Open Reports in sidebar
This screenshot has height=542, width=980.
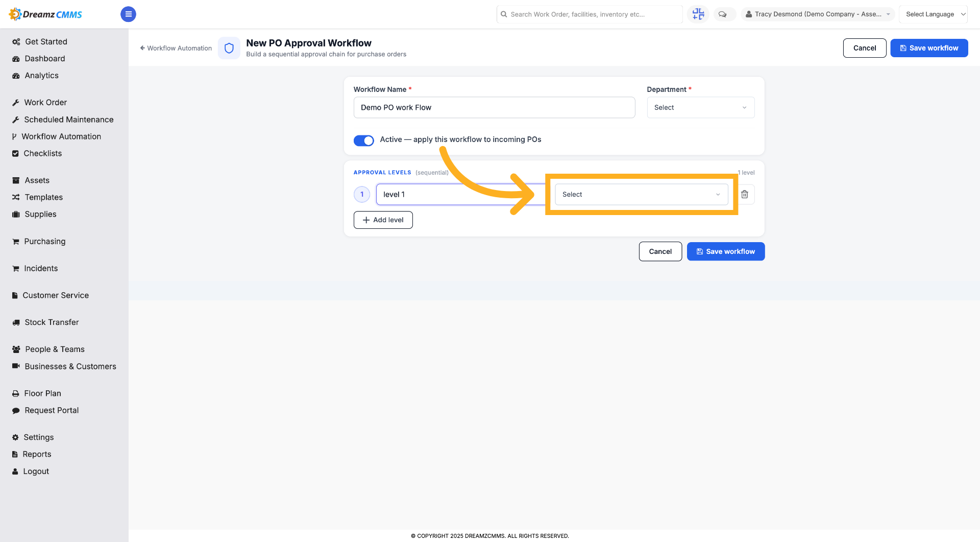[37, 454]
